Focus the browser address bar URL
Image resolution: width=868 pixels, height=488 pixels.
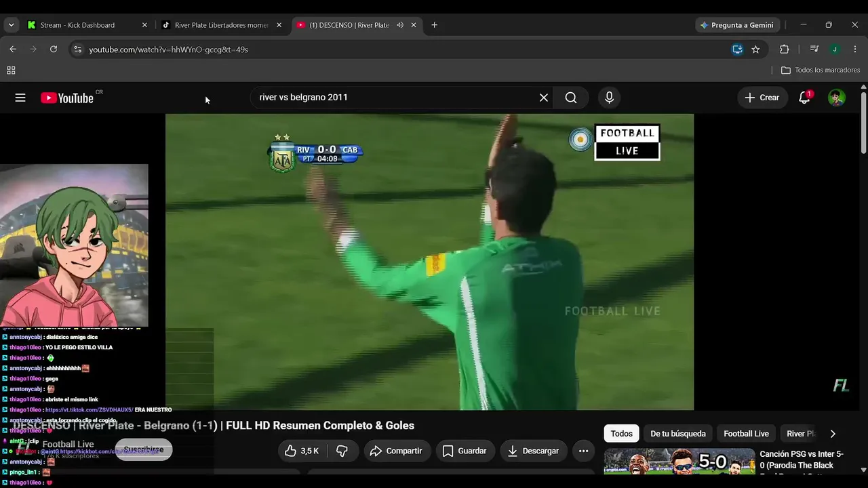coord(168,49)
